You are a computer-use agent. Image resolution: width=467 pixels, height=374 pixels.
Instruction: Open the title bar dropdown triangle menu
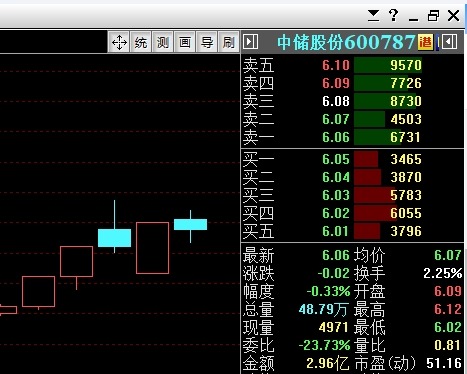coord(374,15)
